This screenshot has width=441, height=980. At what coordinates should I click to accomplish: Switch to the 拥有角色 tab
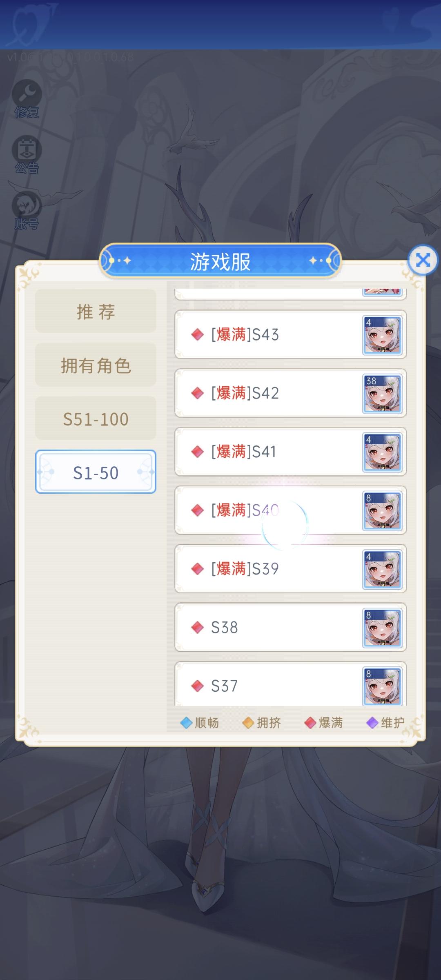pos(96,365)
